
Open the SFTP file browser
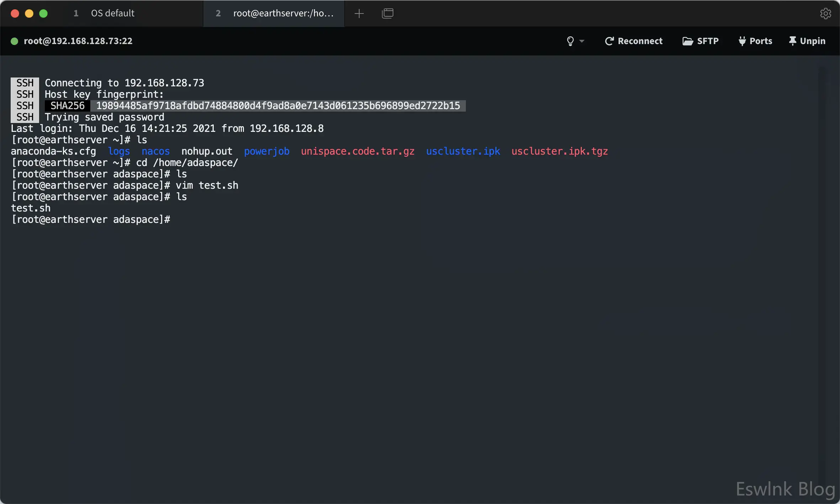click(x=701, y=41)
